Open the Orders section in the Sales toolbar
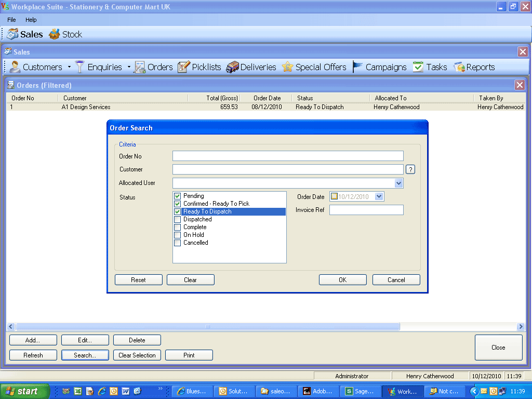The image size is (532, 399). (x=153, y=67)
